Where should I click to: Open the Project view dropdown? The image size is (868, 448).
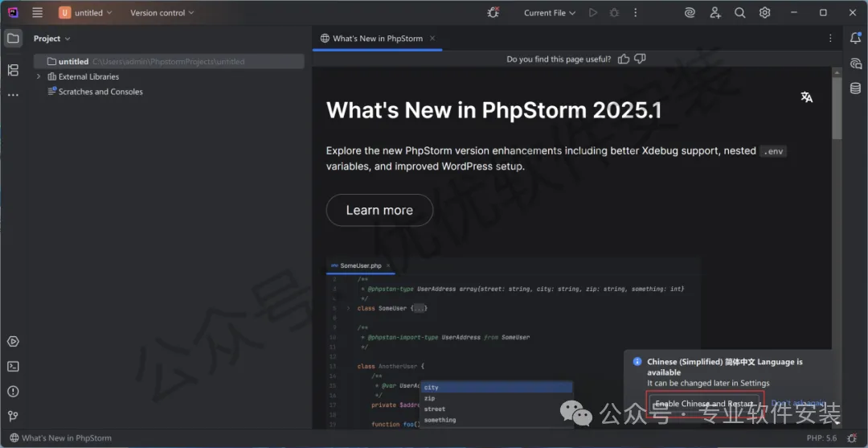(52, 39)
